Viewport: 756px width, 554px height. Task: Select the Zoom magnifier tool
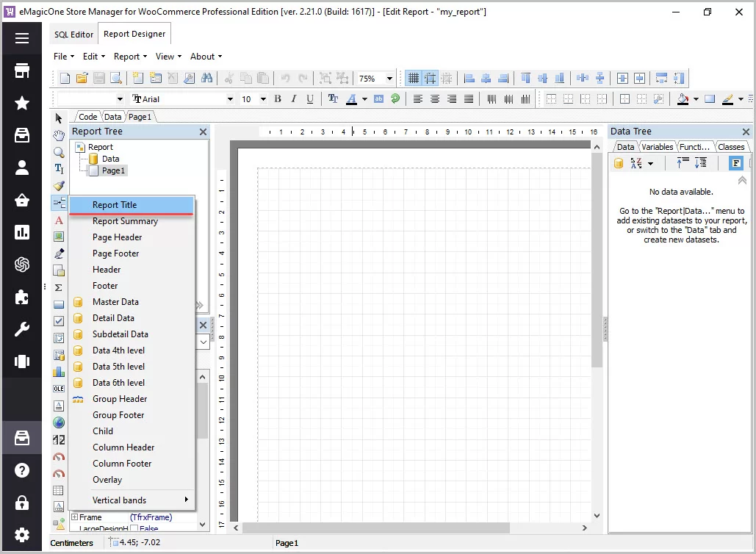59,152
